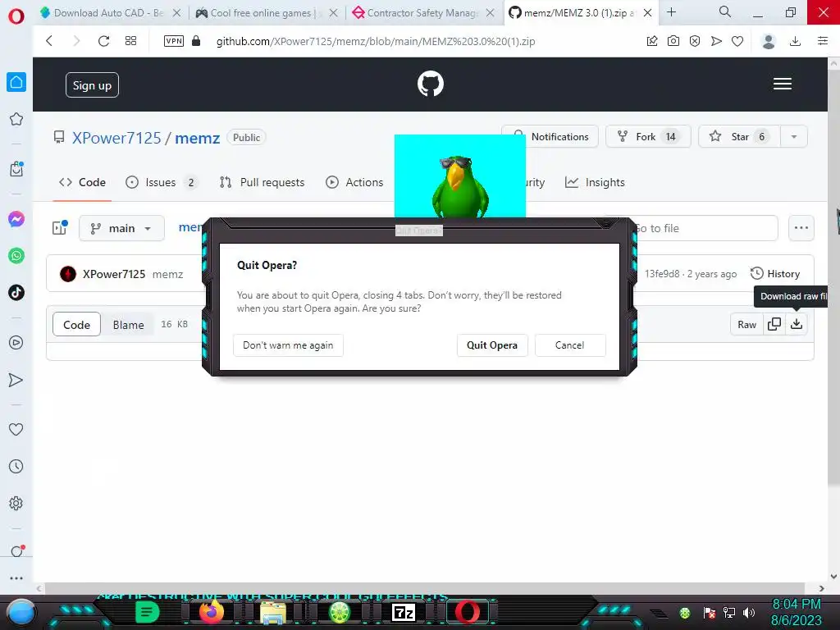Reload the page

(103, 41)
